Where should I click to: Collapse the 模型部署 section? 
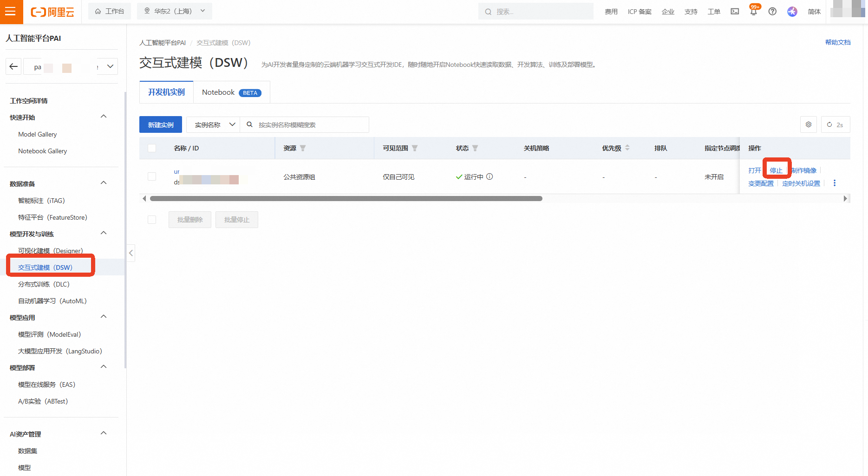[104, 367]
